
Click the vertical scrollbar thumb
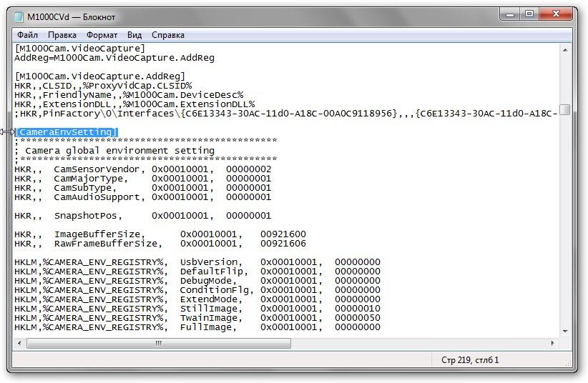[564, 109]
